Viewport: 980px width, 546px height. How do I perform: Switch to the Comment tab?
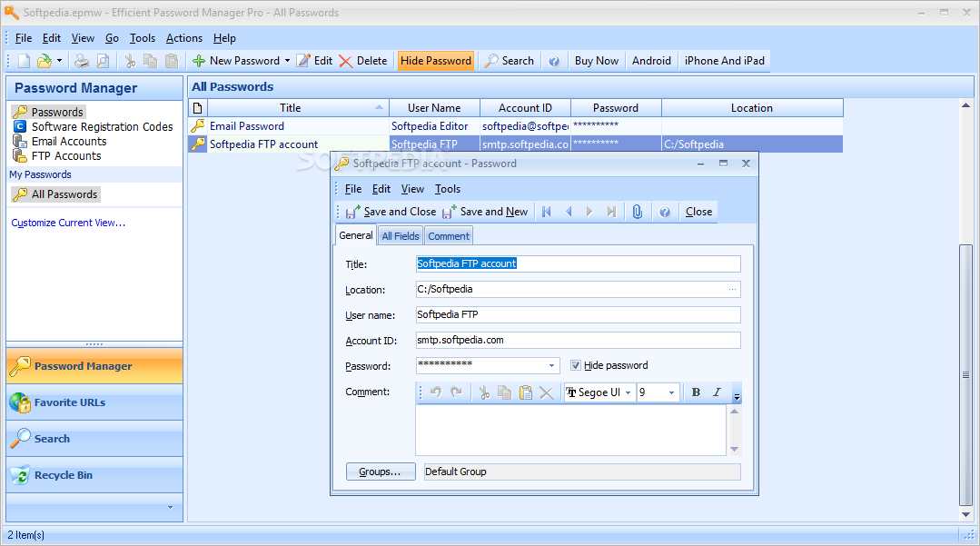tap(448, 236)
